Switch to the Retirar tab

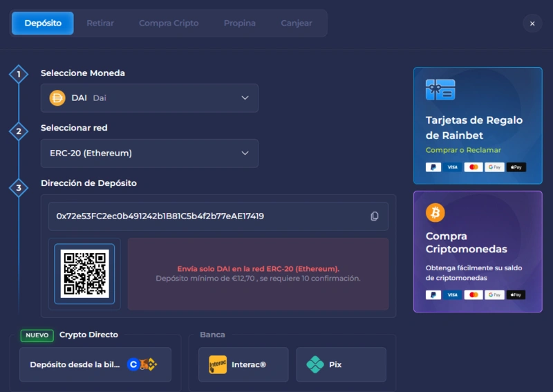click(100, 24)
